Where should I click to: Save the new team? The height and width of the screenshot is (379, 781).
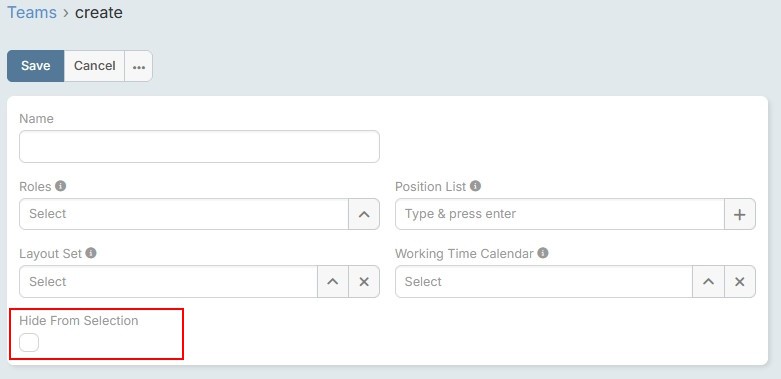point(35,66)
